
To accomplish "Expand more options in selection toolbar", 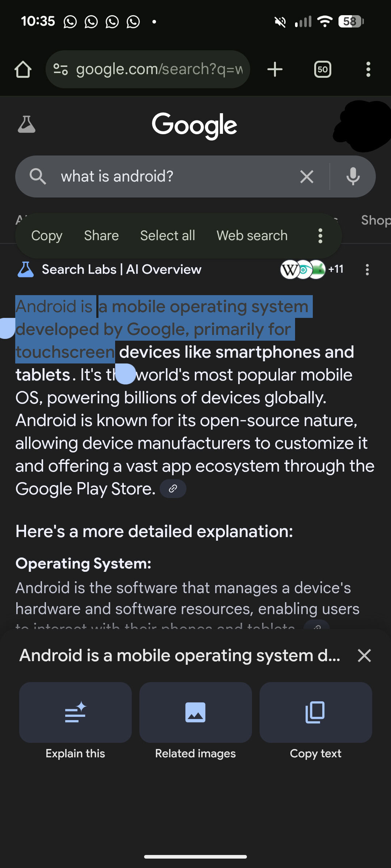I will 320,236.
